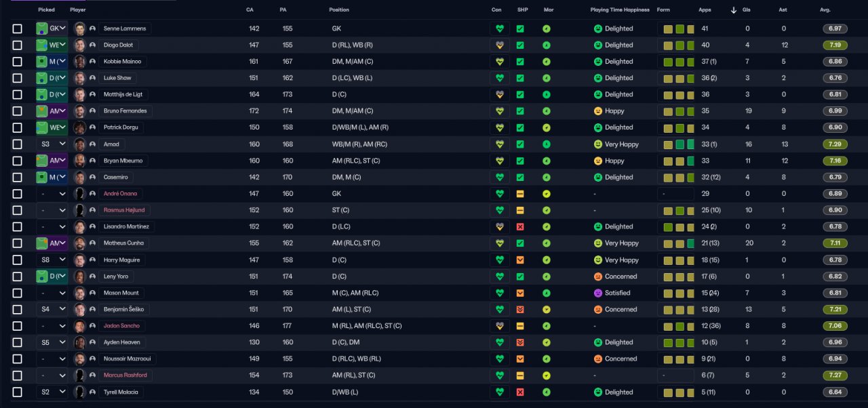Click Mason Mount's Satisfied purple face icon
The height and width of the screenshot is (408, 868).
click(x=598, y=293)
